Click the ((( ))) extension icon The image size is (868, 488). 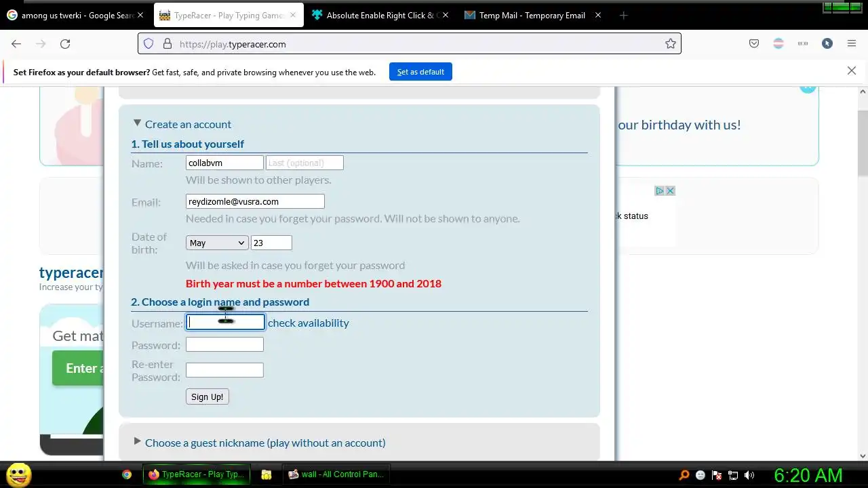coord(803,43)
